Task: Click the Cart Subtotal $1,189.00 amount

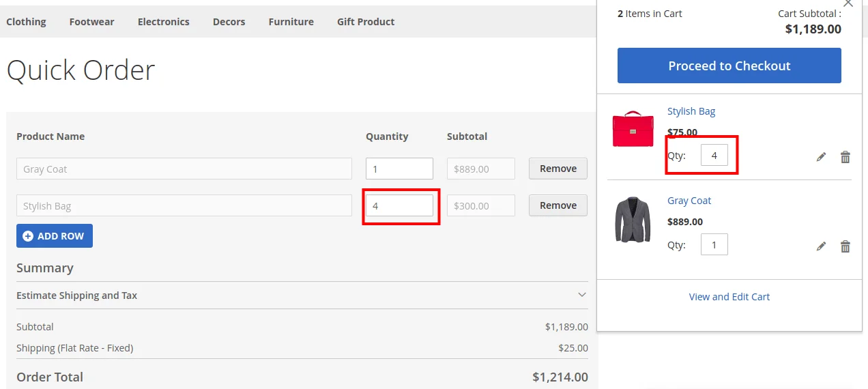Action: point(813,29)
